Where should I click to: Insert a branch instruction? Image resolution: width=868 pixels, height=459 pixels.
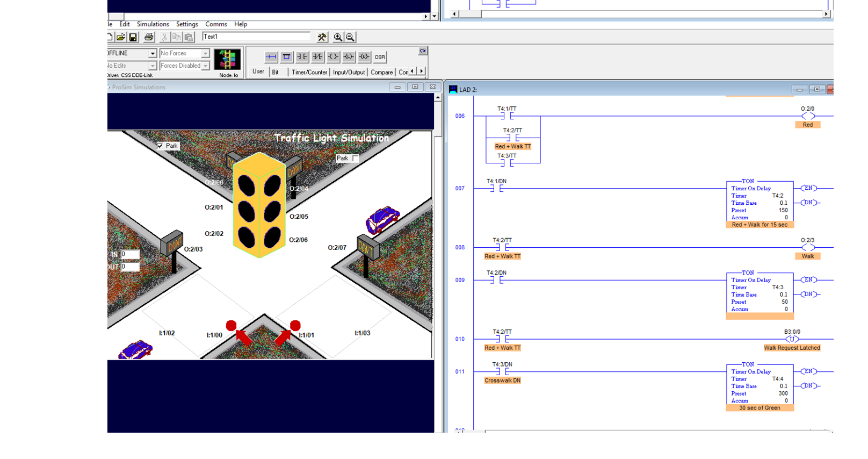tap(287, 56)
